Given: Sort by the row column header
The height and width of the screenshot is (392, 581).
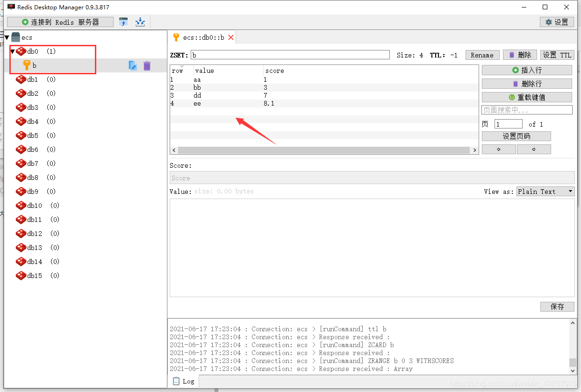Looking at the screenshot, I should [x=181, y=71].
